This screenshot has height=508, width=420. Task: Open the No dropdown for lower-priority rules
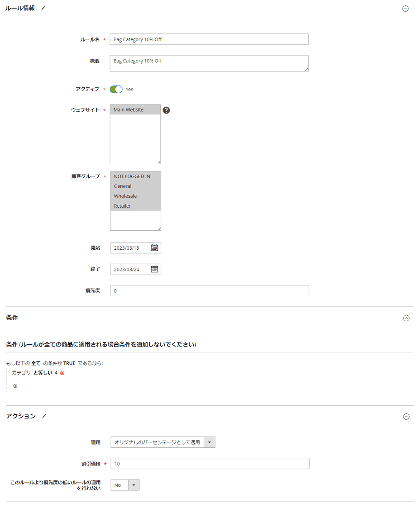[x=125, y=485]
